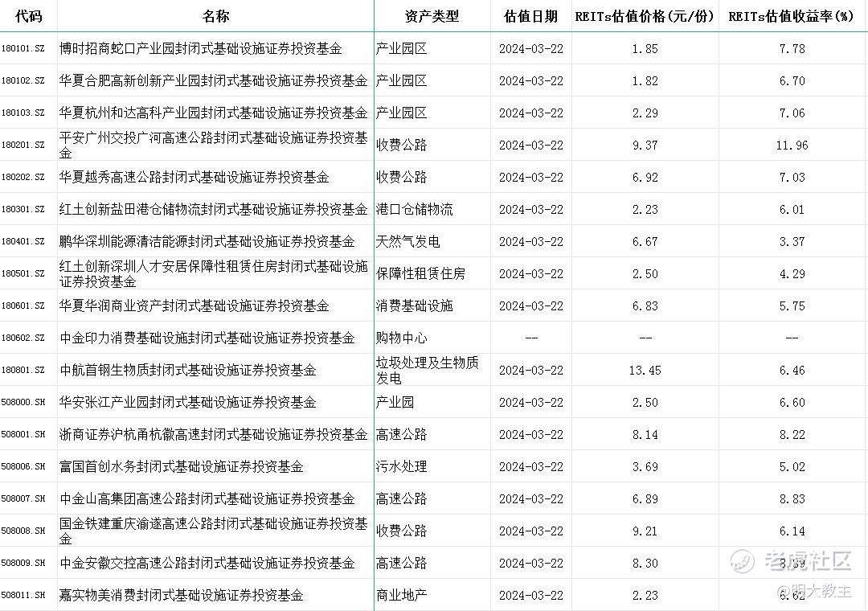Click valuation price 3.69
Screen dimensions: 868x611
click(645, 465)
